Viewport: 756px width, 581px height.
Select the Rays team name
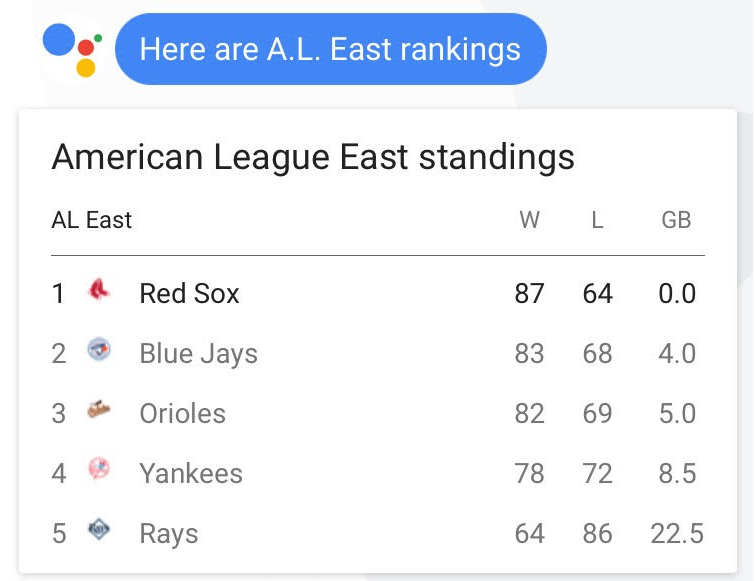click(x=169, y=534)
